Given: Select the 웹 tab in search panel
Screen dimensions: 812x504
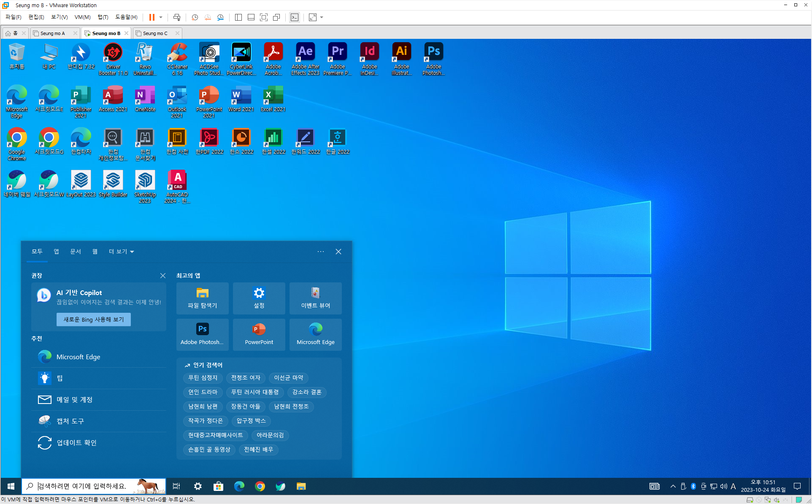Looking at the screenshot, I should (x=95, y=252).
